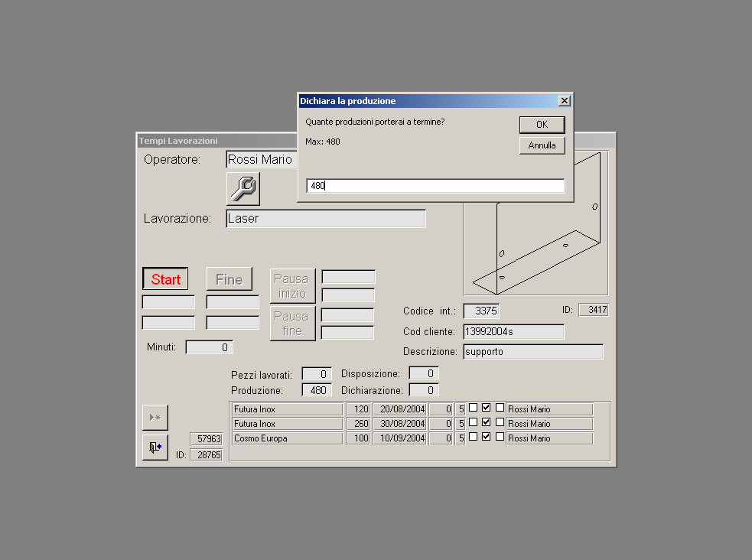Screen dimensions: 752x560
Task: Click date cell 30/08/2004
Action: point(399,424)
